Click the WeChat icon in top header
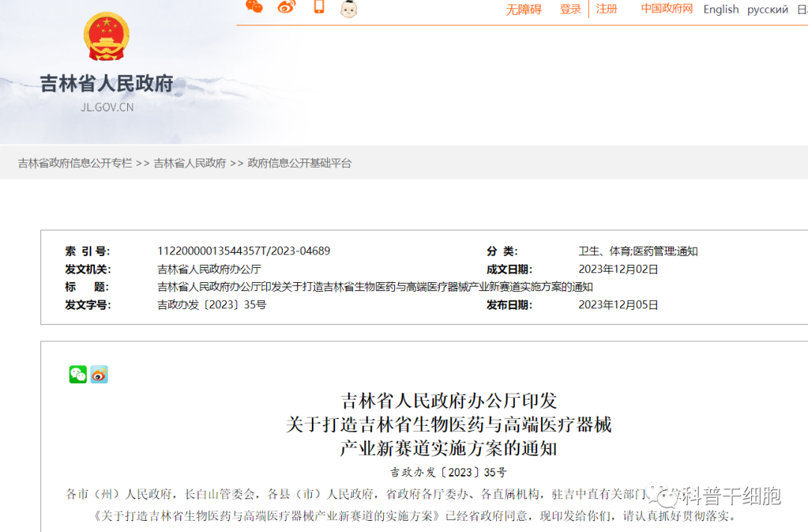This screenshot has height=532, width=808. 254,7
